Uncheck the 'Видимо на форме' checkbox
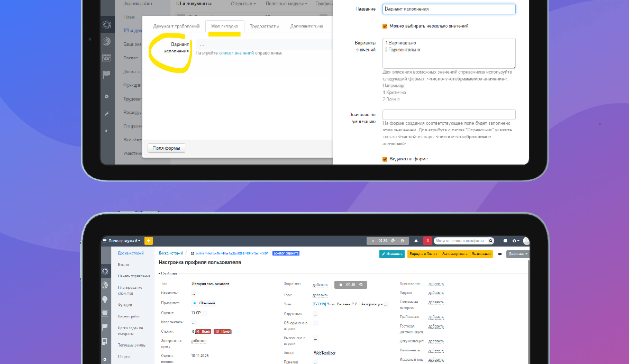The image size is (629, 364). click(x=385, y=159)
